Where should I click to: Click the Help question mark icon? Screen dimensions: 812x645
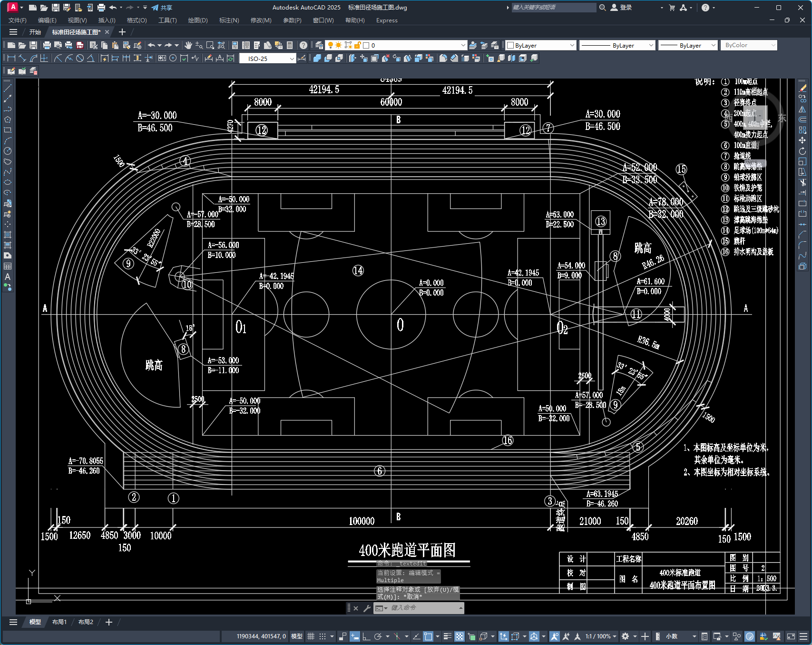(x=303, y=45)
